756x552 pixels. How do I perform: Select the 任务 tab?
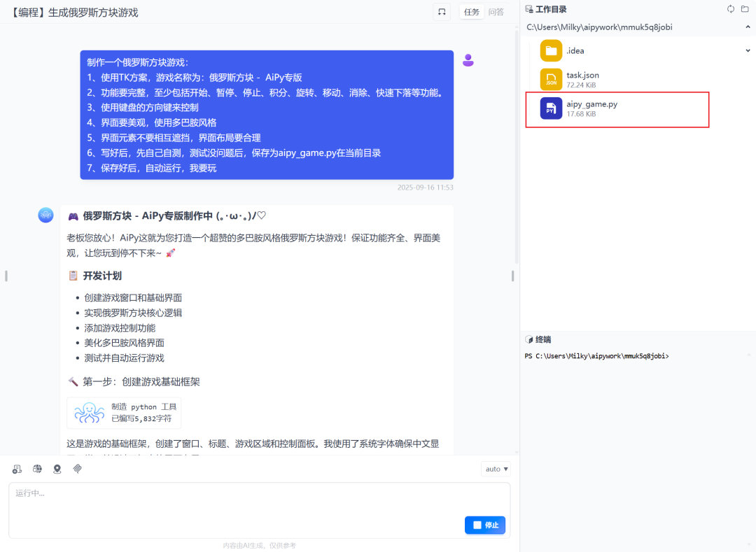point(472,12)
